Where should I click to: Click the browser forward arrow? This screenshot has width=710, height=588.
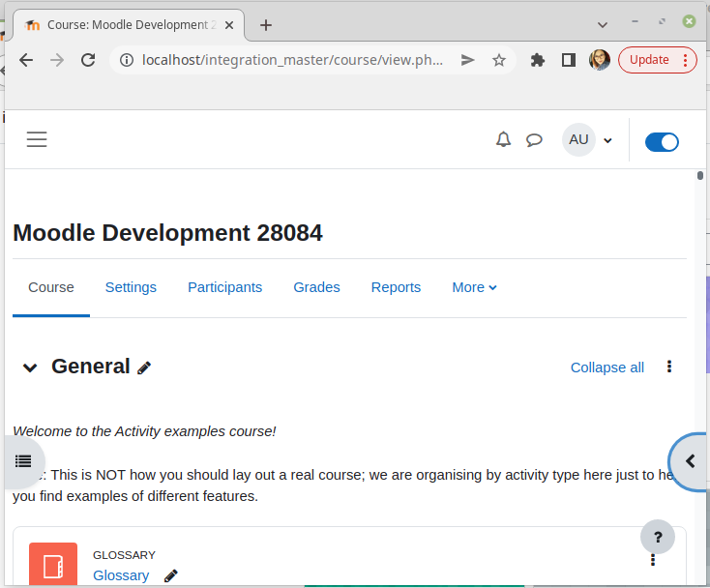(x=57, y=60)
